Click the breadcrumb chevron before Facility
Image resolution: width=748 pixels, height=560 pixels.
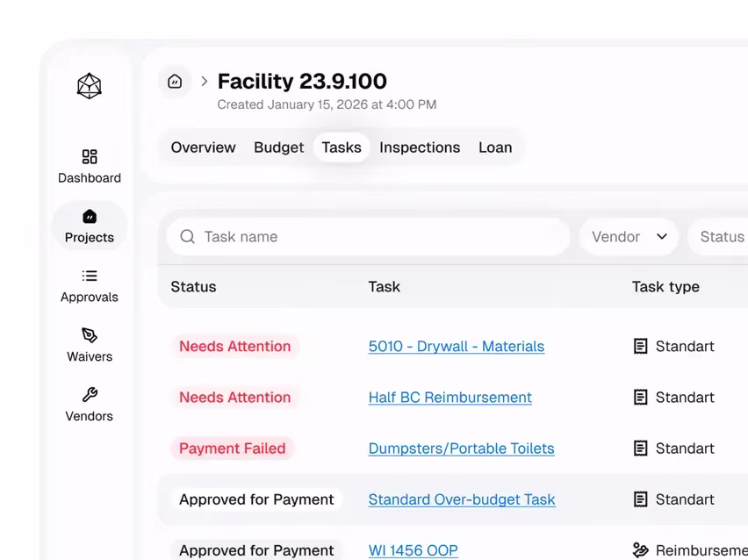pos(205,81)
